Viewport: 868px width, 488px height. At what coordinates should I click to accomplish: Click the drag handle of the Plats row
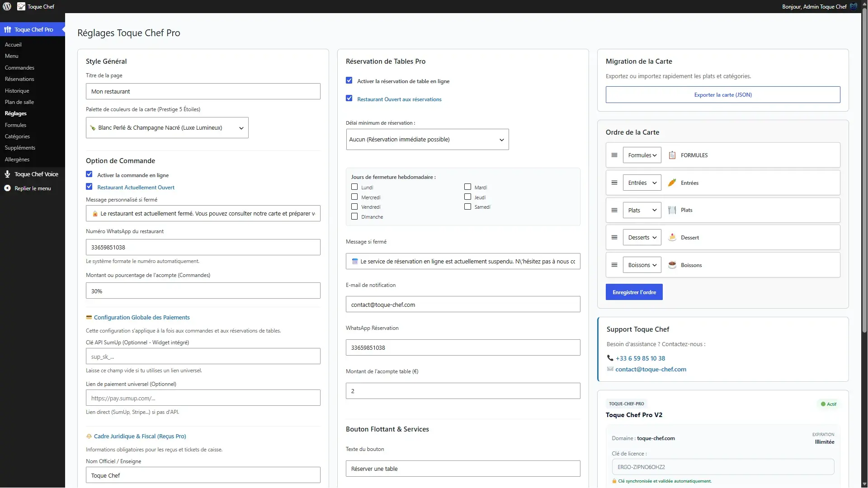point(614,210)
